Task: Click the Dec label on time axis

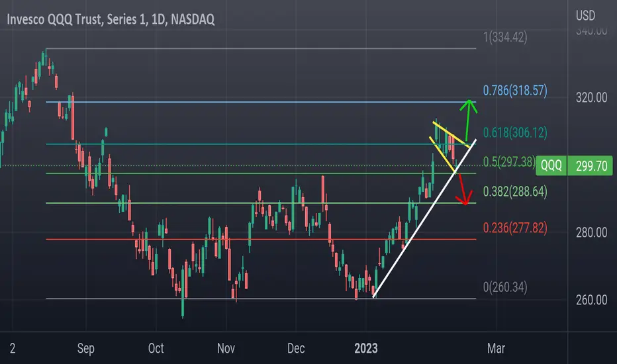Action: tap(296, 348)
